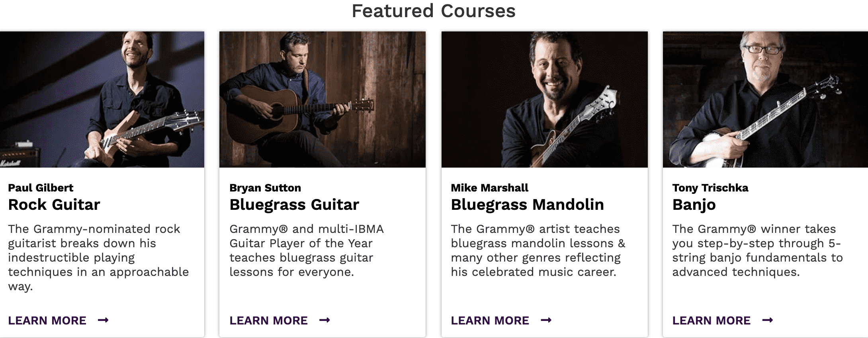Select the Mike Marshall instructor name
This screenshot has width=868, height=338.
489,188
